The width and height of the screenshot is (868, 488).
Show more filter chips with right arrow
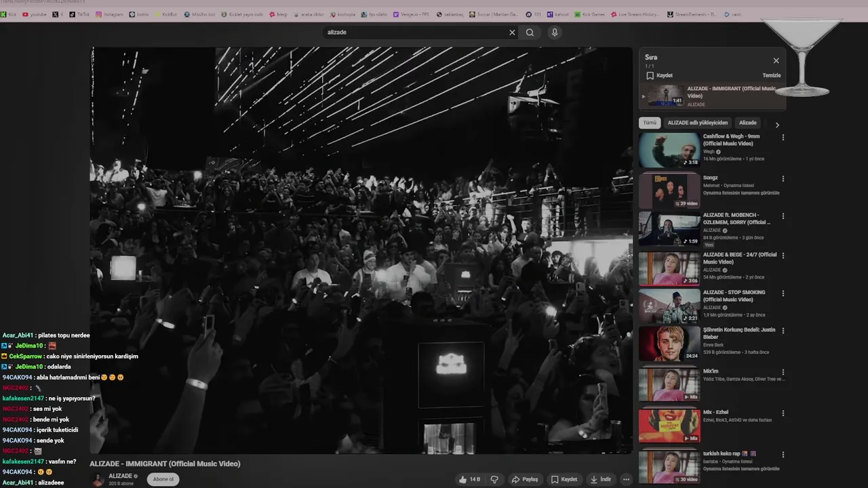pos(777,125)
